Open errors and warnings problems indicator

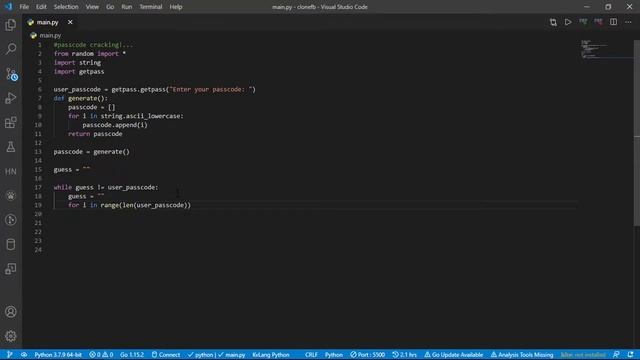101,355
